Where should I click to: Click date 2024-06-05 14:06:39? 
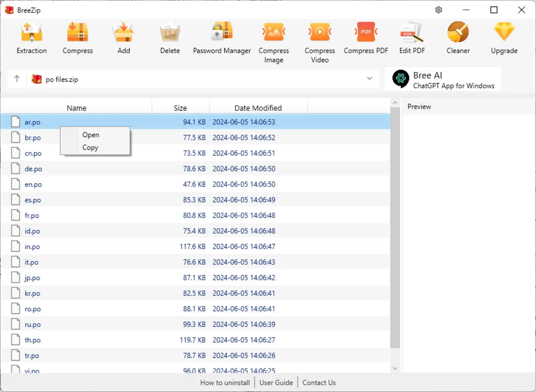pos(244,324)
